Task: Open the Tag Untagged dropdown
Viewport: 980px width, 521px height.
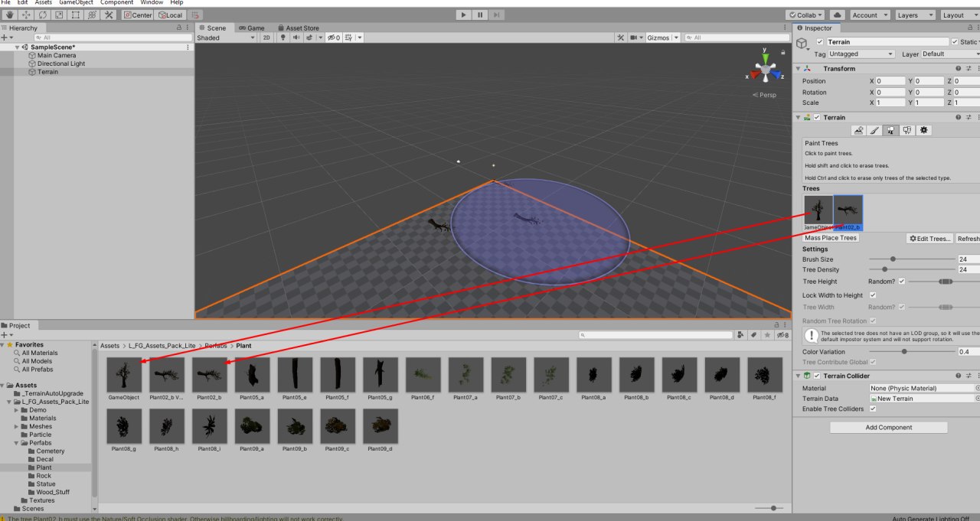Action: coord(861,54)
